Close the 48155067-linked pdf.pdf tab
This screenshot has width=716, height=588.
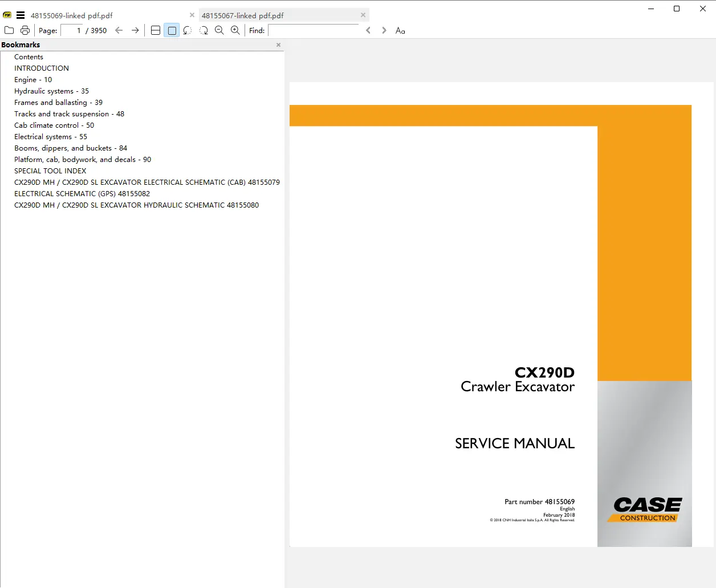(363, 15)
